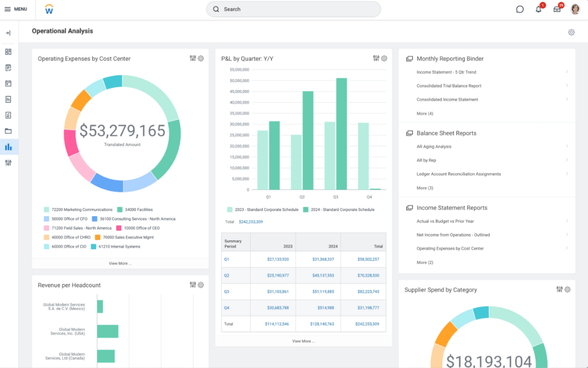Expand the sidebar with the arrow icon
This screenshot has height=368, width=588.
pyautogui.click(x=9, y=33)
